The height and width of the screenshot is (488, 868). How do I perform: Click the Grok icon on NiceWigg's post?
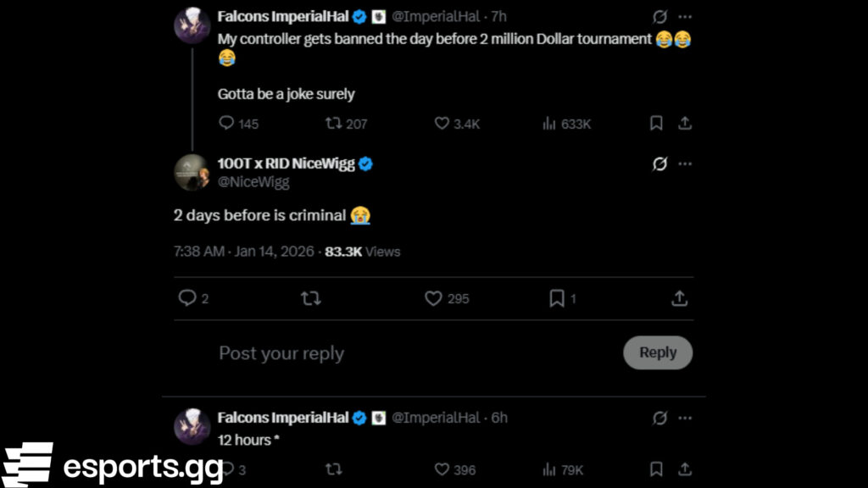click(659, 164)
